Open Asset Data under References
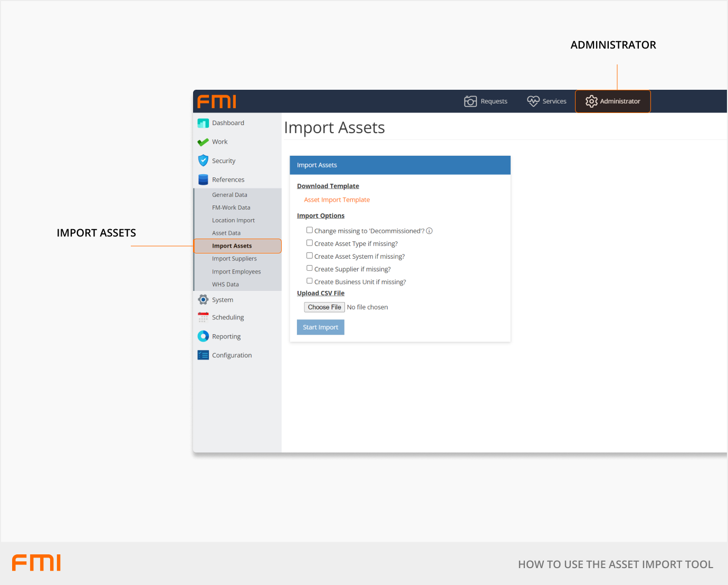The width and height of the screenshot is (728, 585). pyautogui.click(x=226, y=233)
